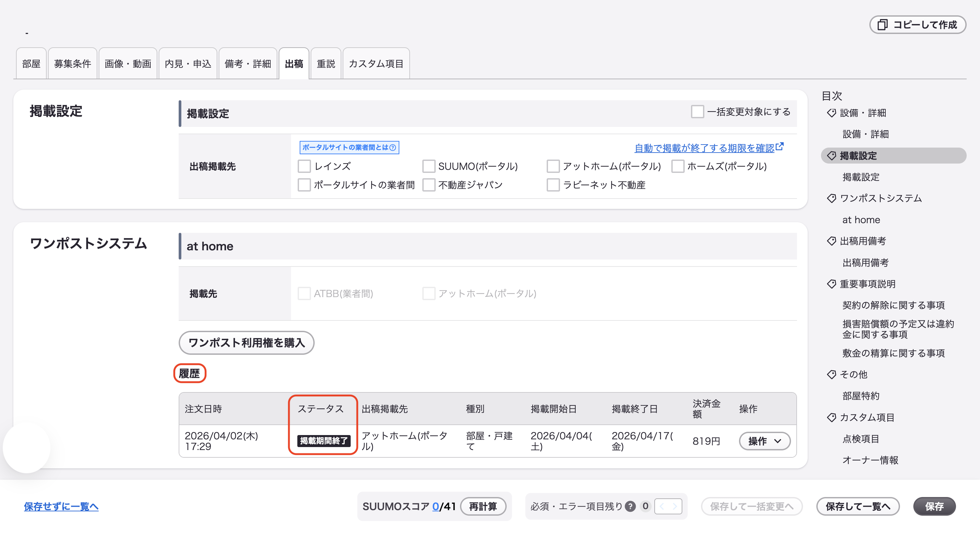
Task: Jump to at home in 目次
Action: pos(861,220)
